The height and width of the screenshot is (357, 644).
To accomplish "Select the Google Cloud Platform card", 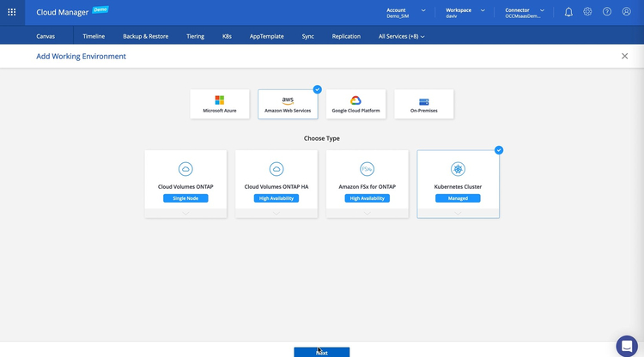I will coord(355,104).
